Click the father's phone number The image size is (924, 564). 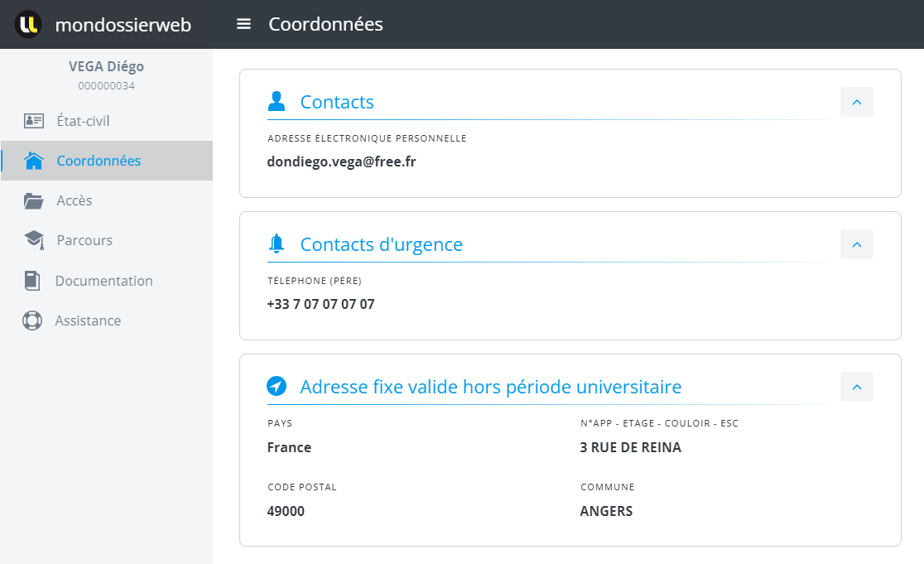pyautogui.click(x=320, y=304)
